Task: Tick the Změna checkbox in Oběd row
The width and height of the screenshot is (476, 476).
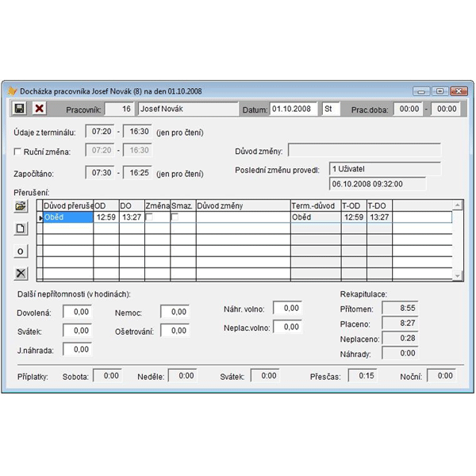Action: 150,217
